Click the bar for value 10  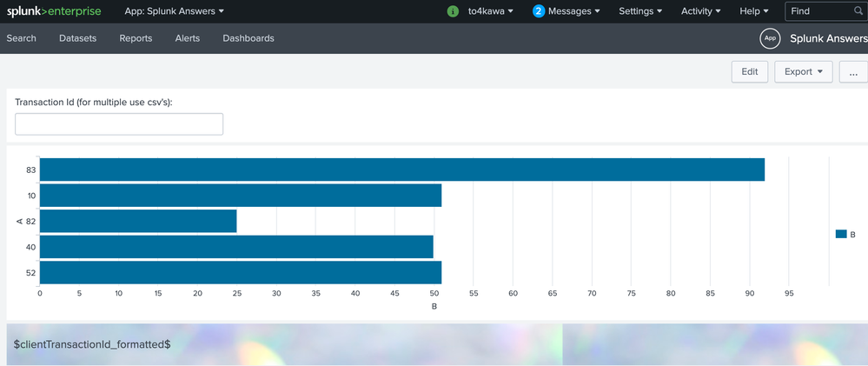coord(241,196)
